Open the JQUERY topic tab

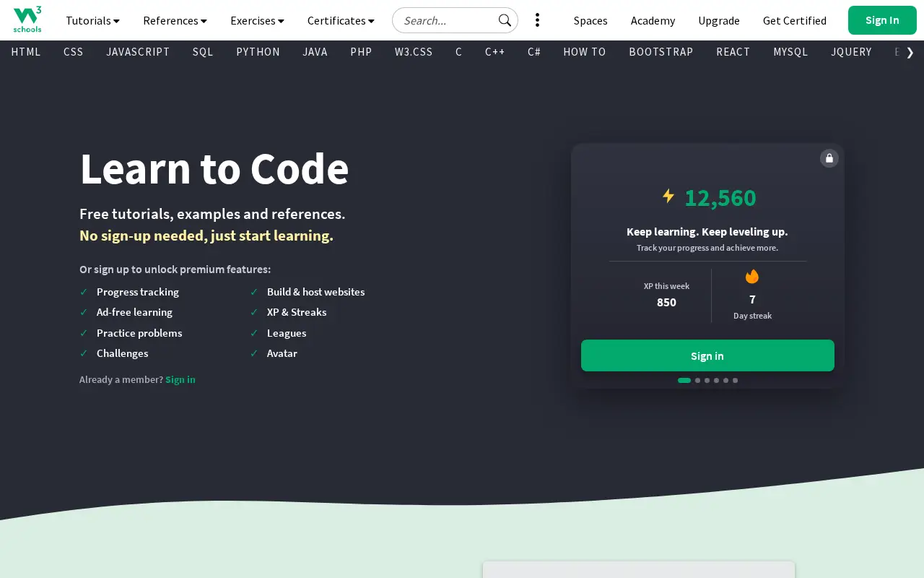click(851, 52)
